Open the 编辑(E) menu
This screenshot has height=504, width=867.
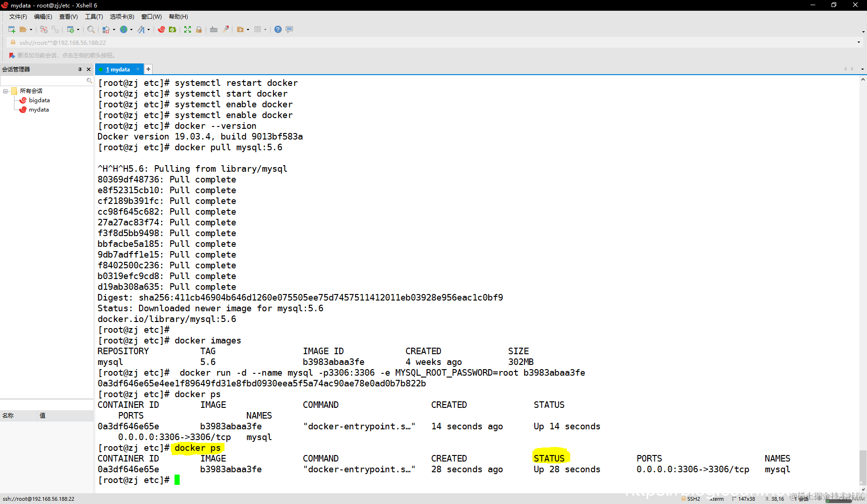pyautogui.click(x=43, y=17)
